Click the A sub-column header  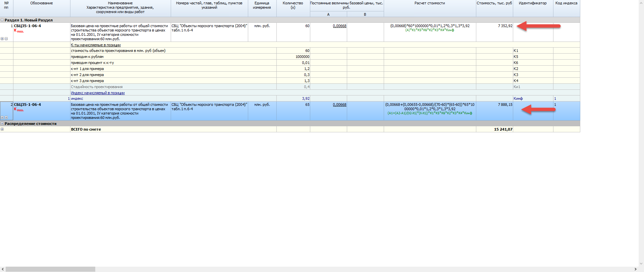tap(328, 14)
